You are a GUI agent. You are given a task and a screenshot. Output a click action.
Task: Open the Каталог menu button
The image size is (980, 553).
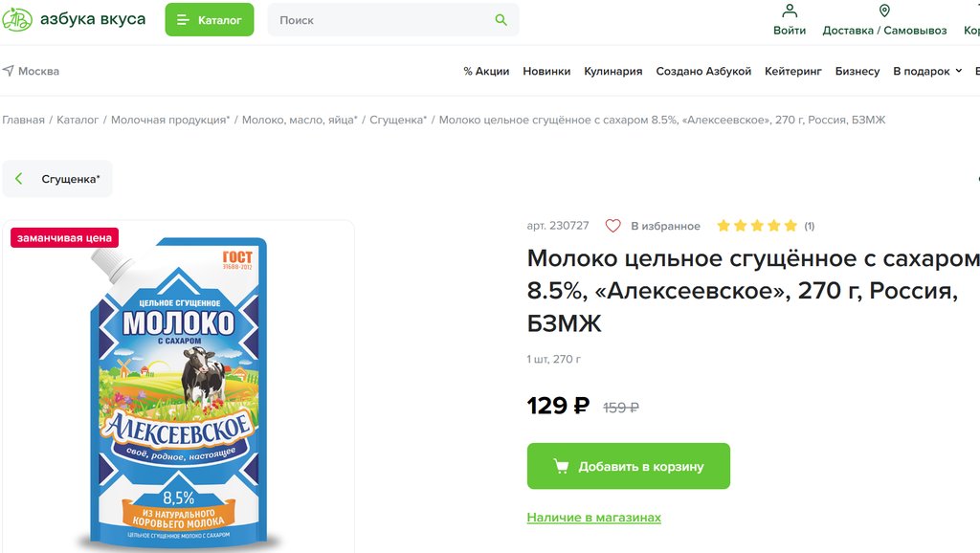(209, 20)
